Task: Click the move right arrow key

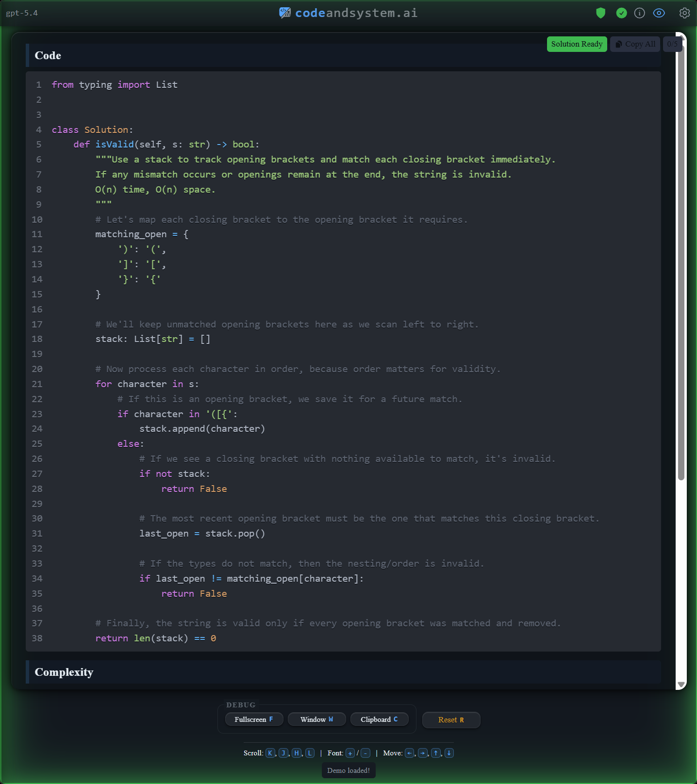Action: 423,753
